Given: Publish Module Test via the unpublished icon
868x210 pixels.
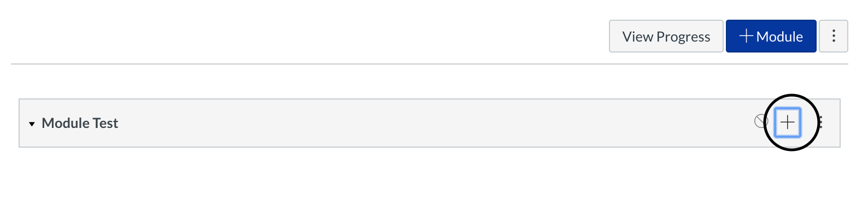Looking at the screenshot, I should pyautogui.click(x=761, y=121).
